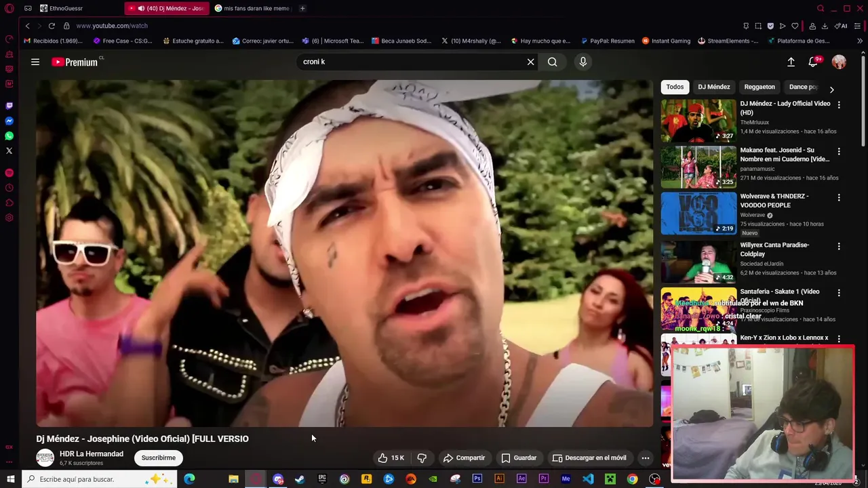Open a new browser tab with plus
This screenshot has height=488, width=868.
pyautogui.click(x=302, y=8)
